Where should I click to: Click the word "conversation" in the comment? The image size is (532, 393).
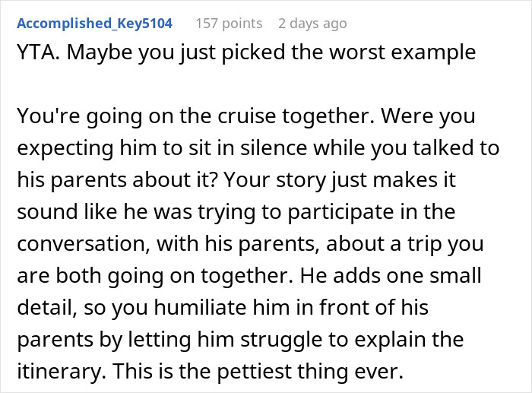93,245
